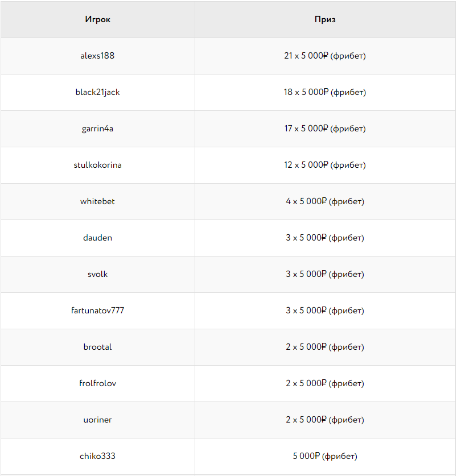Click player fartunatov777

coord(97,311)
